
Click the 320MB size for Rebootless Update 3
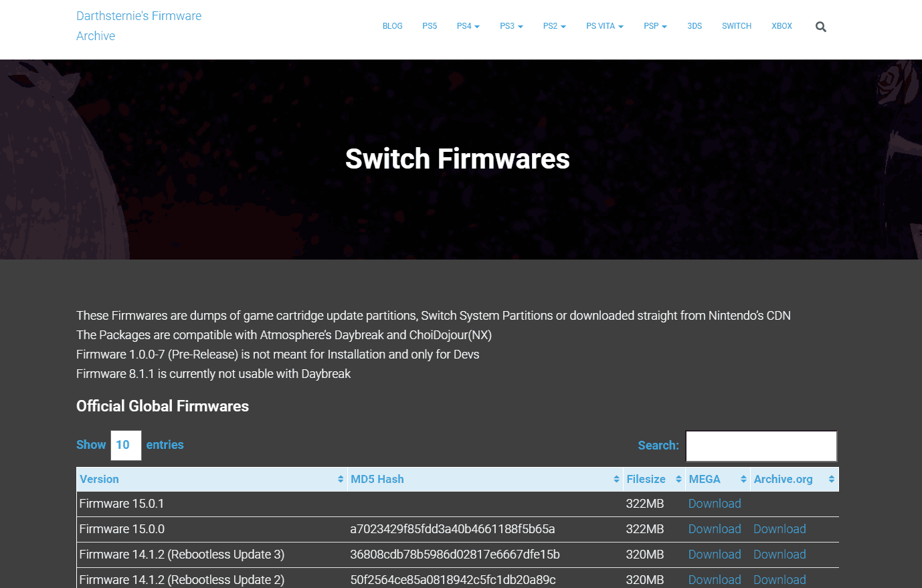[645, 555]
